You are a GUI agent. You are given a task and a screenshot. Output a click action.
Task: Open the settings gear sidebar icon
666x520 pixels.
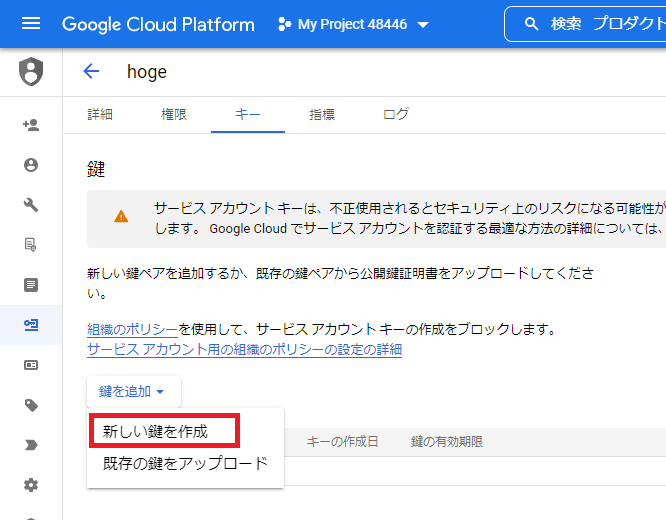point(31,485)
